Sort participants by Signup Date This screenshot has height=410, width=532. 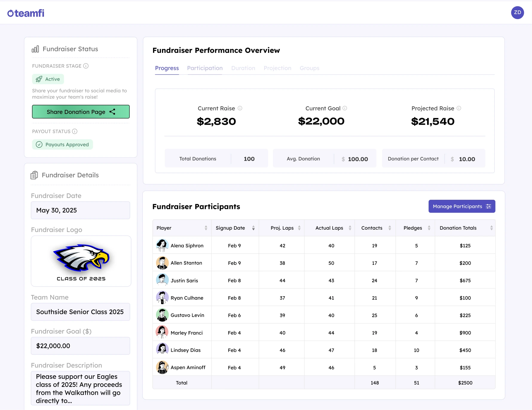point(253,228)
